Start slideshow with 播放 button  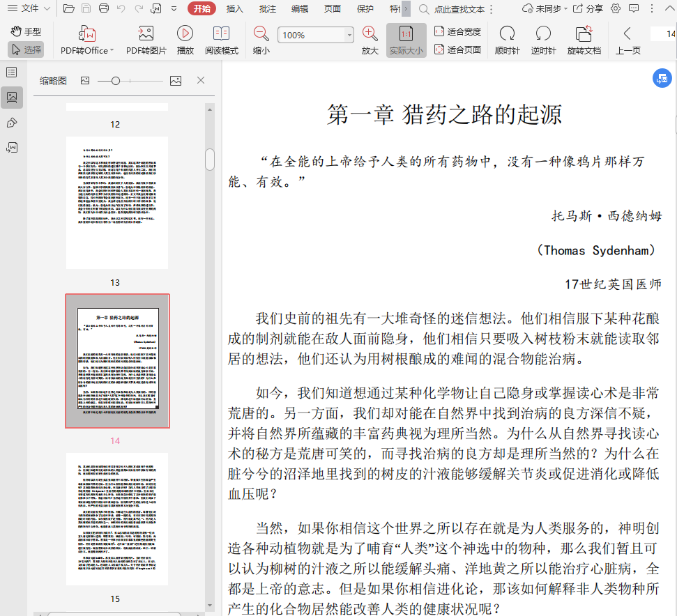(x=185, y=33)
